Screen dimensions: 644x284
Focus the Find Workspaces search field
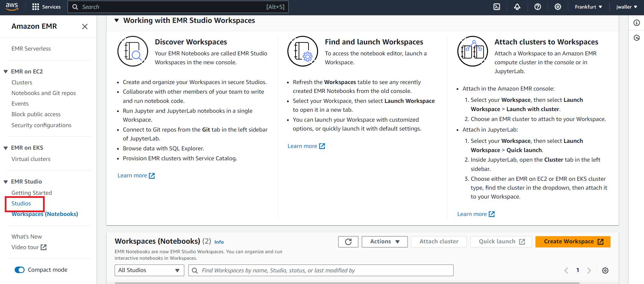(321, 270)
